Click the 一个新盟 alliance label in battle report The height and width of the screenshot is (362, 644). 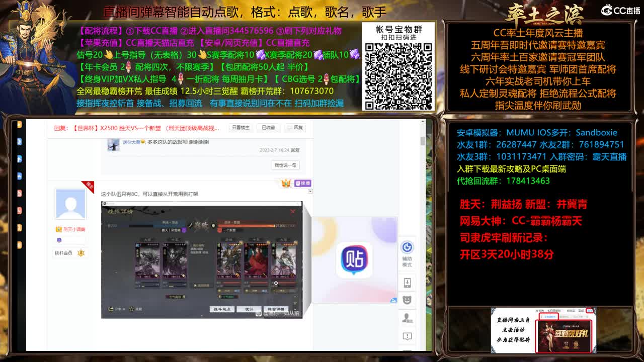pos(230,230)
